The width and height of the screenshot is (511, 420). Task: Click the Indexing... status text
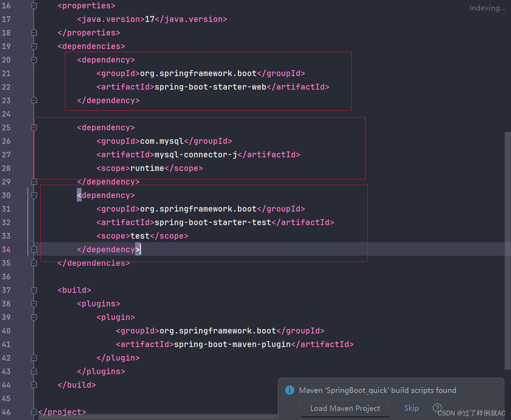[487, 8]
